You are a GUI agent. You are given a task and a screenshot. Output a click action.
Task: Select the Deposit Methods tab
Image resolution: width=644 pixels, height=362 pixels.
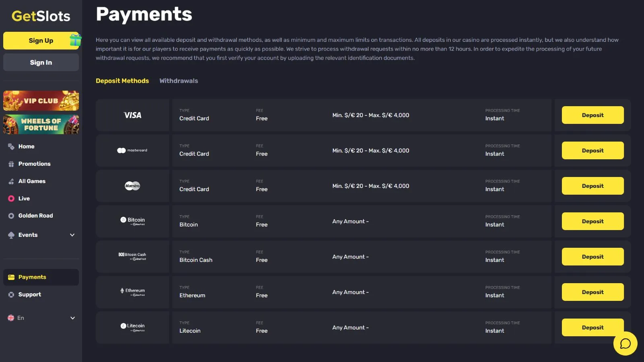[122, 81]
